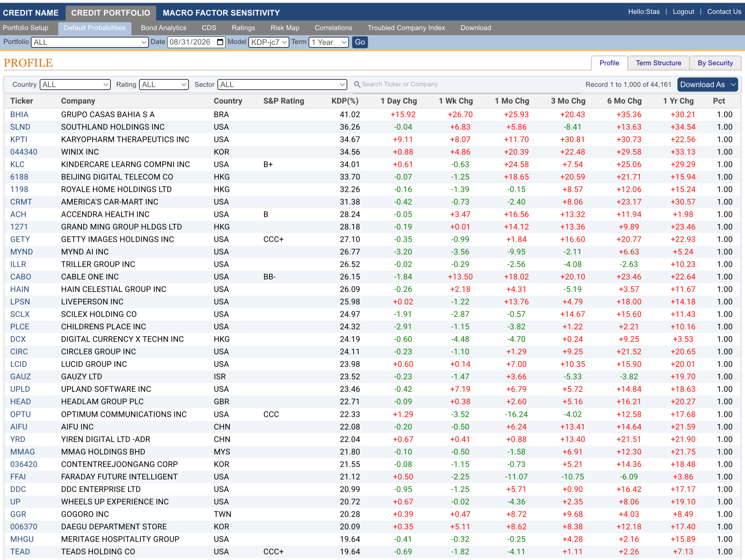Open the Model KDP-jc7 dropdown
Viewport: 745px width, 560px height.
point(268,42)
